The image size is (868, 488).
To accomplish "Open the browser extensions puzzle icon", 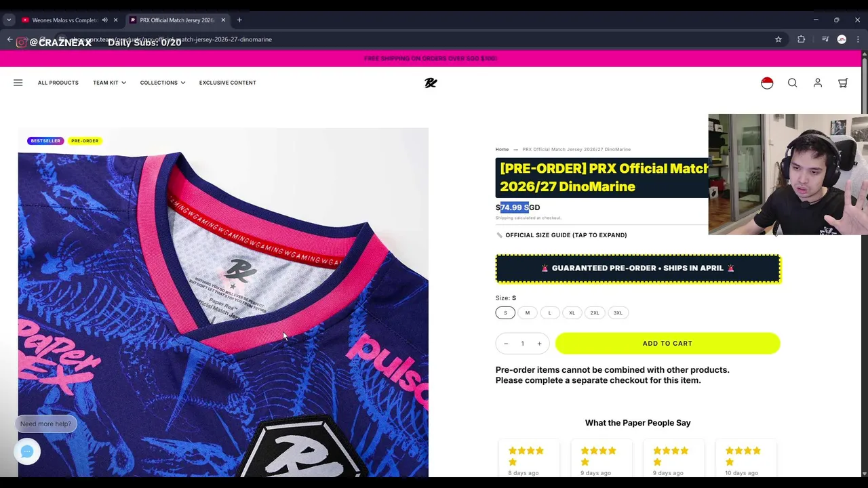I will [x=801, y=39].
